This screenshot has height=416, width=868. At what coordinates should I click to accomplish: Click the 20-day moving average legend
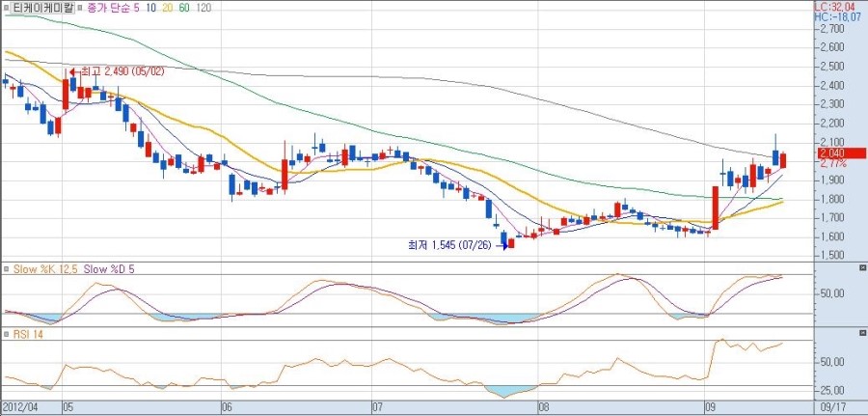tap(166, 9)
